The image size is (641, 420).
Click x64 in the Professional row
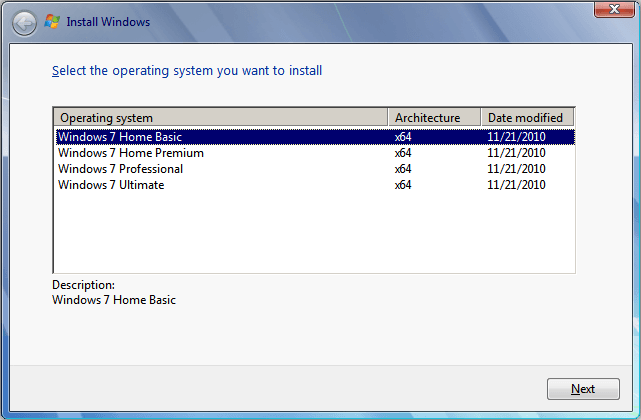[x=403, y=169]
